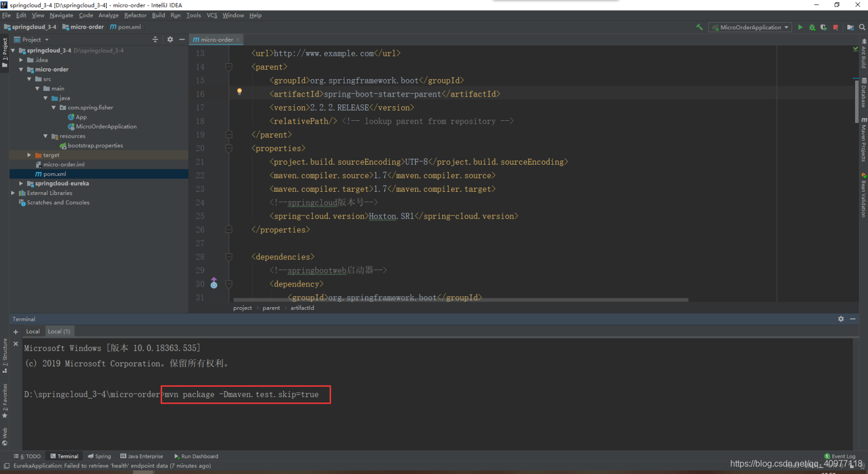The height and width of the screenshot is (474, 868).
Task: Open the Build menu
Action: (x=158, y=15)
